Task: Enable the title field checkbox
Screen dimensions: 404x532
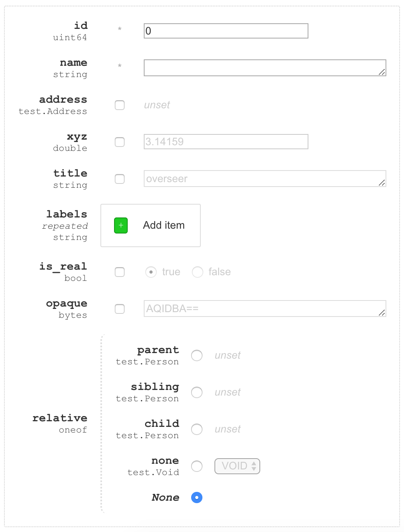Action: [119, 179]
